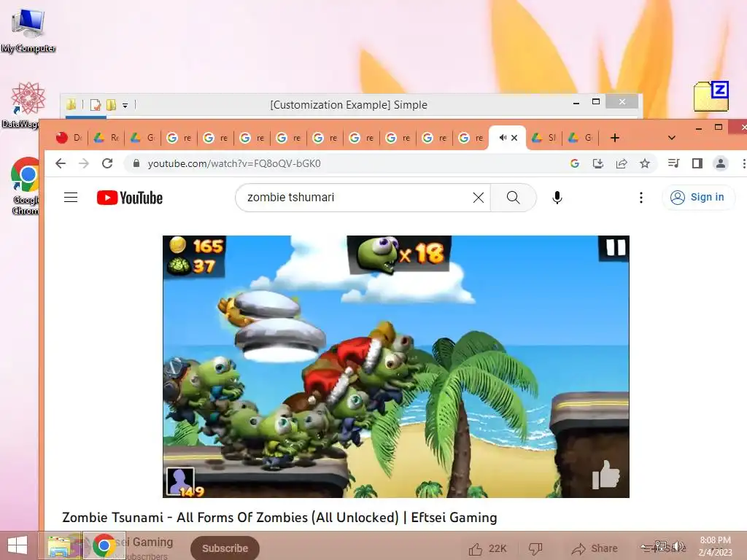The height and width of the screenshot is (560, 747).
Task: Switch to the 'Re' Google Drive tab
Action: 107,138
